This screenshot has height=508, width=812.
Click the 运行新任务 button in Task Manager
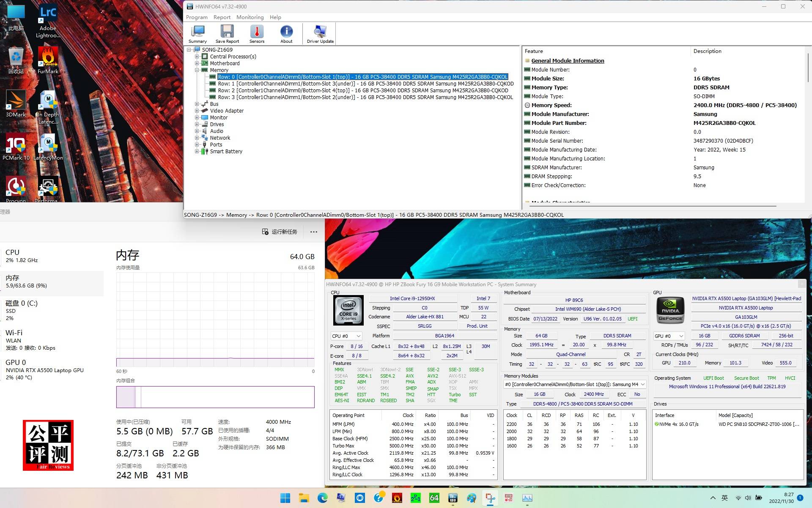coord(280,232)
